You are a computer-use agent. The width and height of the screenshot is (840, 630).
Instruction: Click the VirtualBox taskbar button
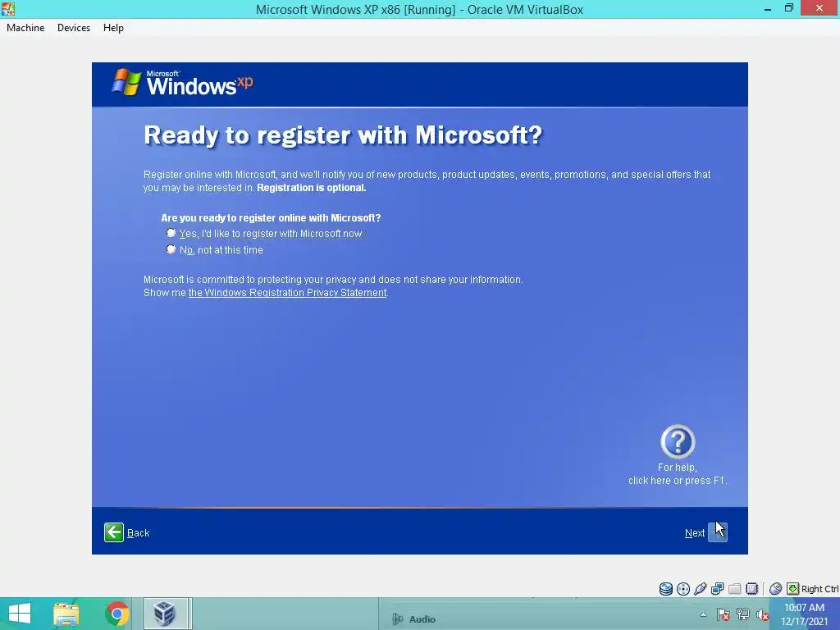(x=167, y=614)
